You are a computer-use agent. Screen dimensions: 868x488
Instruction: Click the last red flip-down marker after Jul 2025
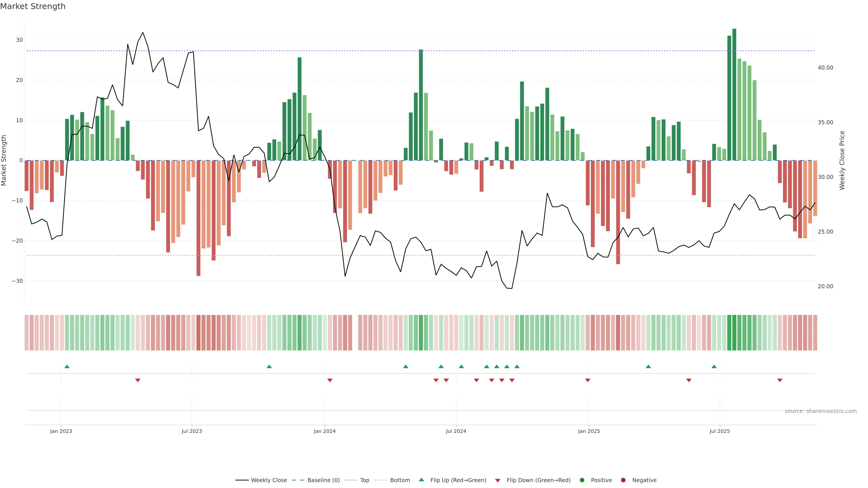click(780, 380)
